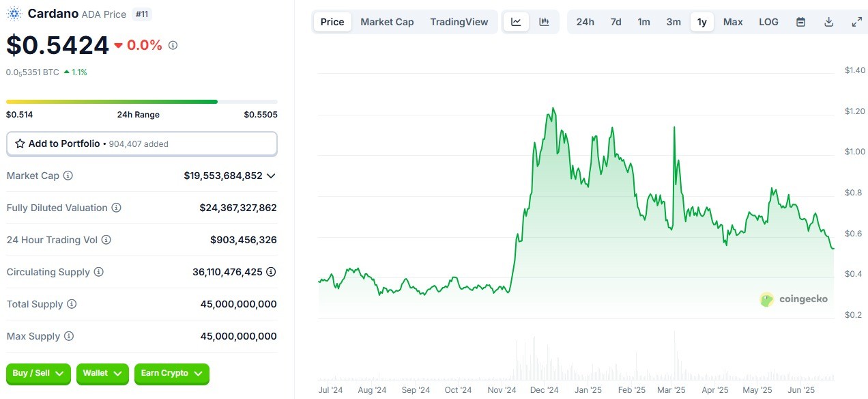This screenshot has width=868, height=399.
Task: Click the Jun '25 axis label
Action: tap(801, 390)
